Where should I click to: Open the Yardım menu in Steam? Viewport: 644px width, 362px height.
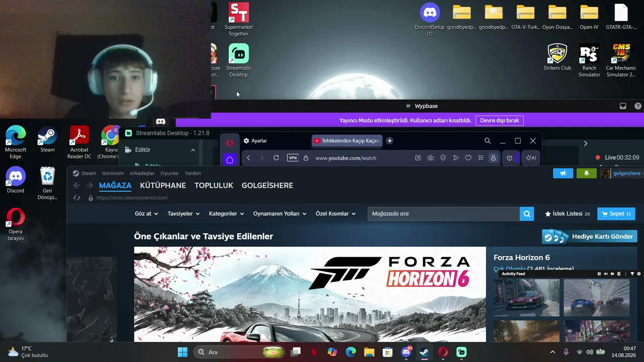193,173
